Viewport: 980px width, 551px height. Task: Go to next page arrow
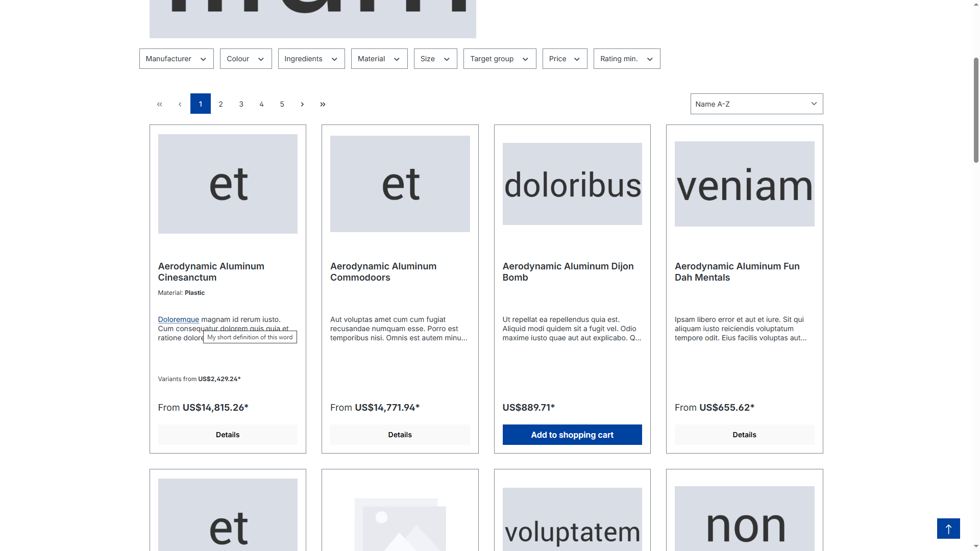point(302,104)
